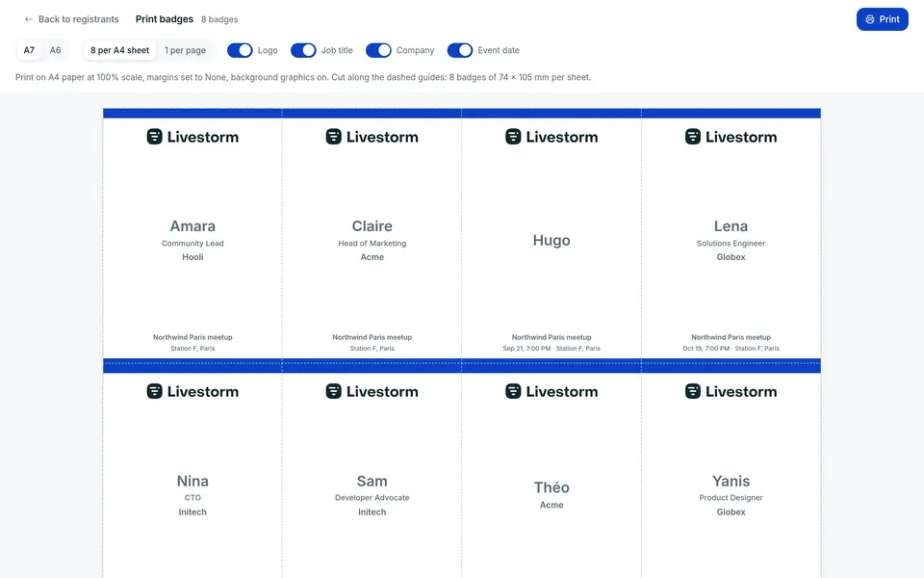Click Acme company on Théo's badge

[552, 505]
